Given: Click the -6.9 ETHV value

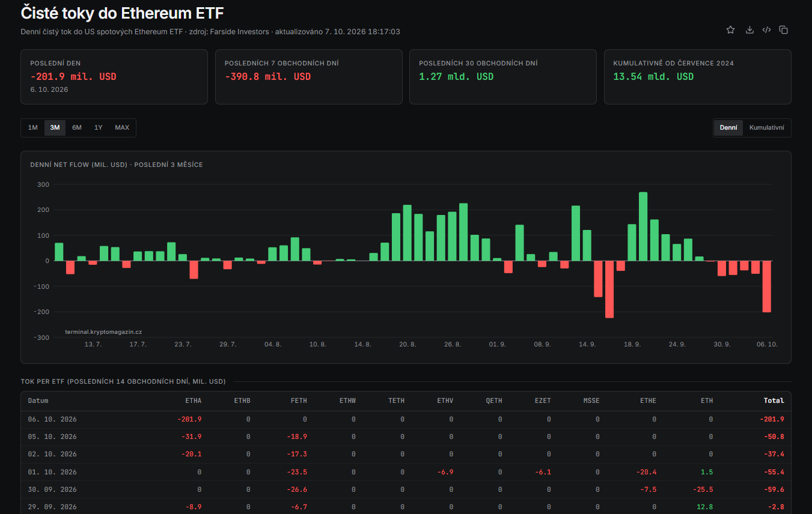Looking at the screenshot, I should coord(445,472).
